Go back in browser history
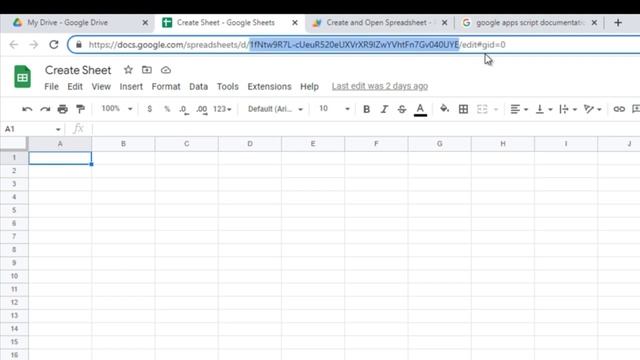This screenshot has height=360, width=640. point(13,44)
